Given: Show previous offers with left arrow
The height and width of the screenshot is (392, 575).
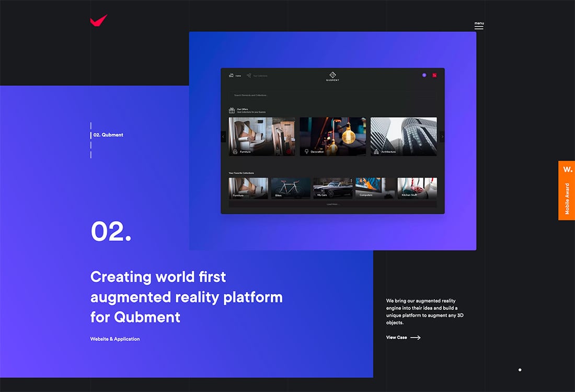Looking at the screenshot, I should [x=223, y=136].
